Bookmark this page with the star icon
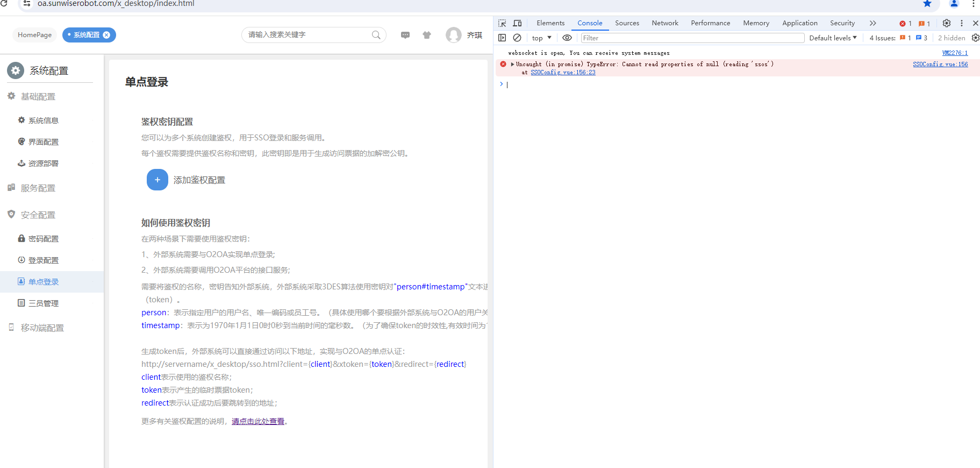The image size is (980, 468). click(x=927, y=4)
